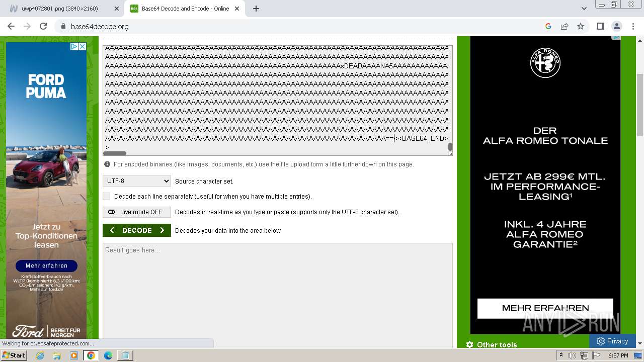Click the Ford Puma car image

[x=46, y=163]
